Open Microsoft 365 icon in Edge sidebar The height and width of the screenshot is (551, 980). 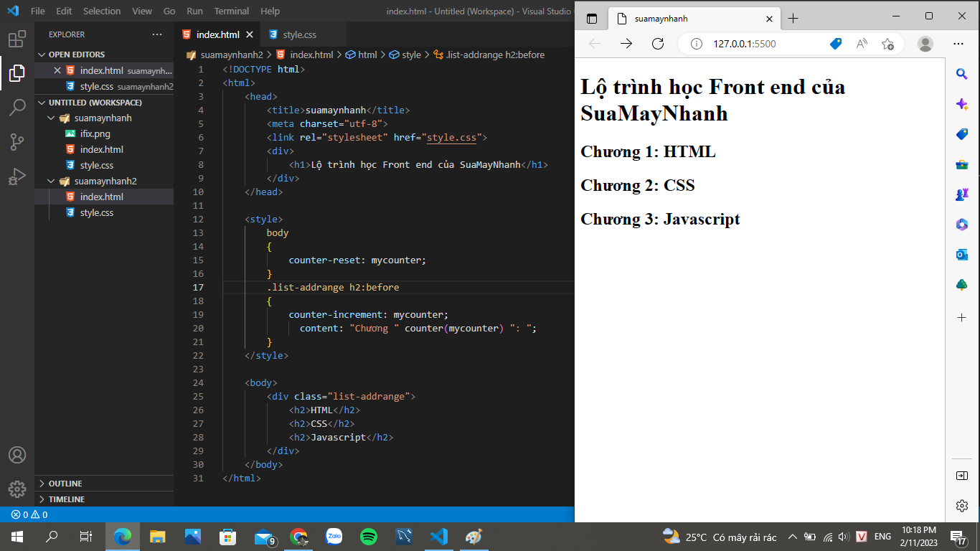point(962,225)
